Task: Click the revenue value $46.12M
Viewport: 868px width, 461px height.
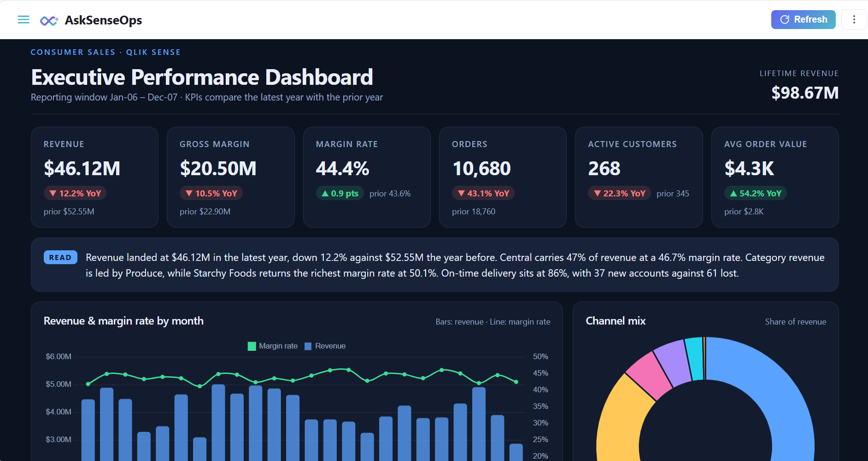Action: pos(82,168)
